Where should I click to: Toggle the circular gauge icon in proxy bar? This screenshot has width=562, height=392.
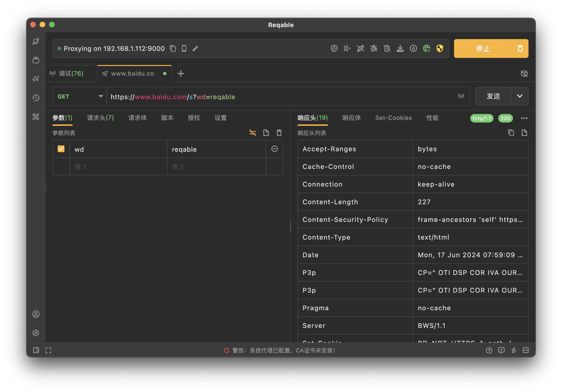413,49
